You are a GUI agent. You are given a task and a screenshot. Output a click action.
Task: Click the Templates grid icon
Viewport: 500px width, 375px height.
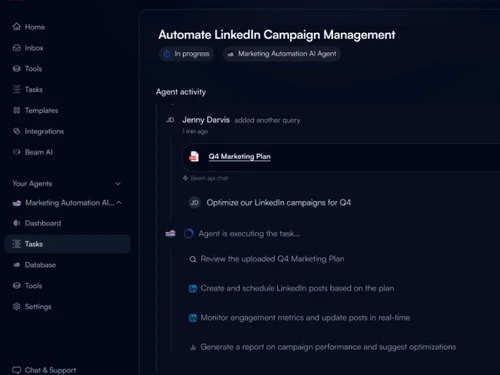point(17,110)
